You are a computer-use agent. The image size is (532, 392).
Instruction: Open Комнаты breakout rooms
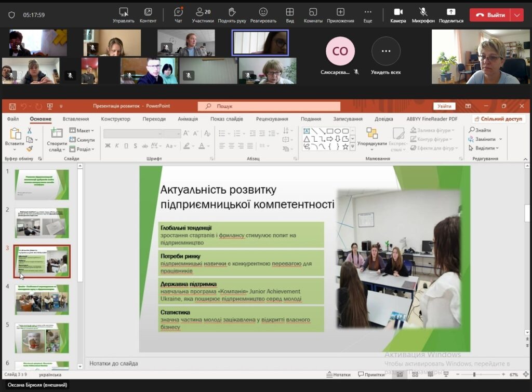click(313, 15)
